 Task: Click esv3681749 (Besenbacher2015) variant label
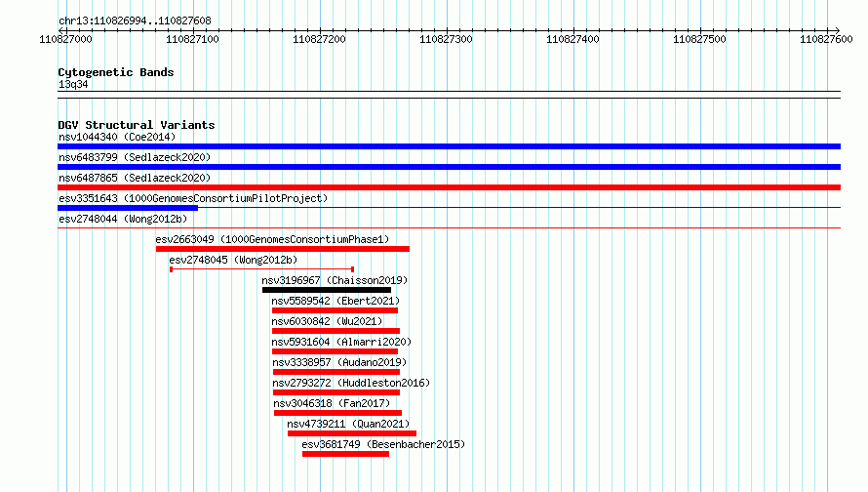pos(383,444)
